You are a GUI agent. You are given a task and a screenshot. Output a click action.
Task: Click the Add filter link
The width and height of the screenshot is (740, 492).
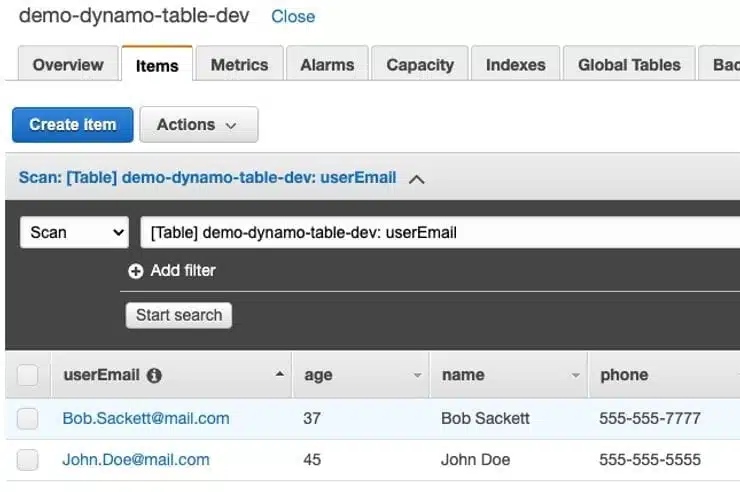183,271
